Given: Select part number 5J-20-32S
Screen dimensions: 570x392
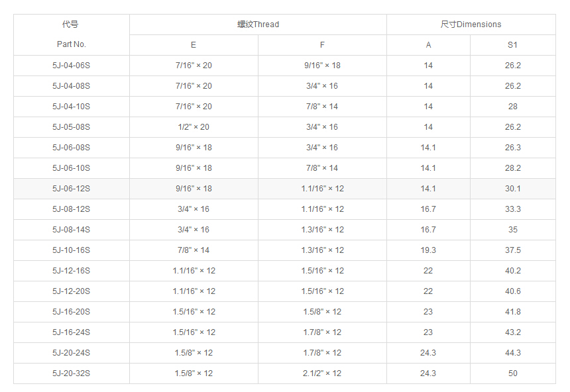Looking at the screenshot, I should (x=71, y=373).
